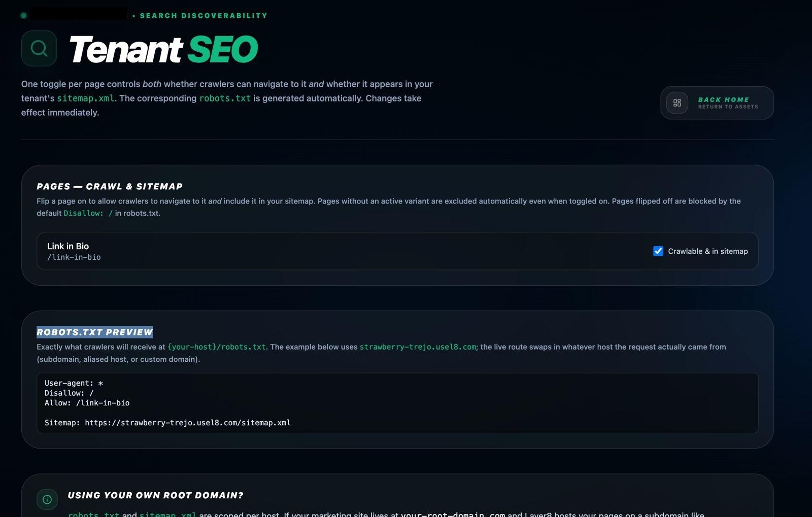This screenshot has width=812, height=517.
Task: Click the sitemap.xml code link in description
Action: (x=85, y=98)
